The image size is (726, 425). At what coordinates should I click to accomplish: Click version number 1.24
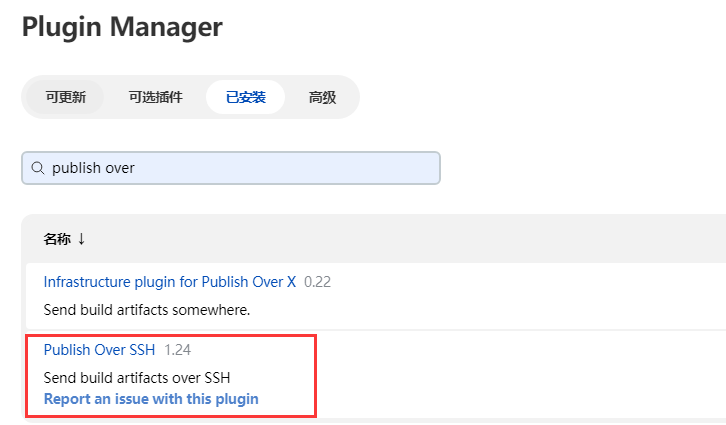click(x=177, y=350)
